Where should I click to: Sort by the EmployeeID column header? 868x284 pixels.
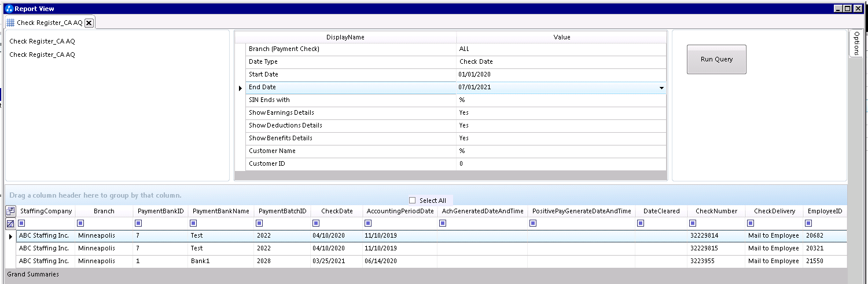click(x=825, y=211)
